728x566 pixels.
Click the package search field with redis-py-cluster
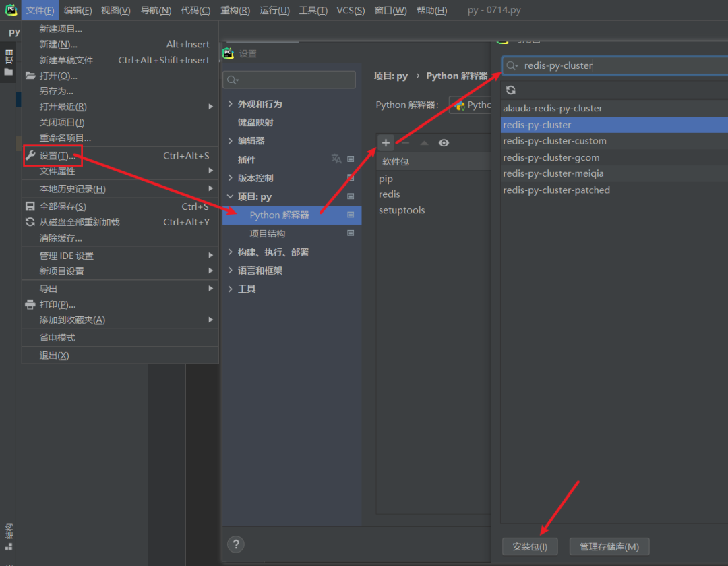(615, 65)
